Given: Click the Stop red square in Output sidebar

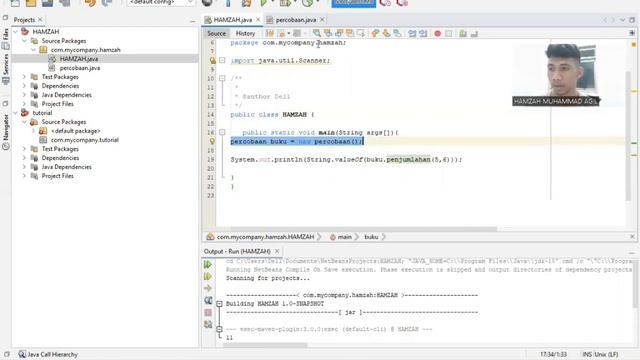Looking at the screenshot, I should (208, 313).
